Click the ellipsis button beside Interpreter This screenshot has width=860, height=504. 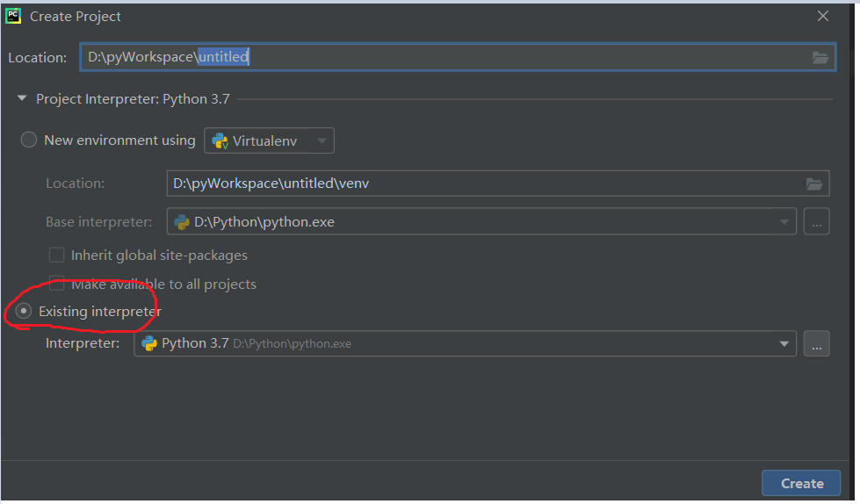click(x=817, y=344)
